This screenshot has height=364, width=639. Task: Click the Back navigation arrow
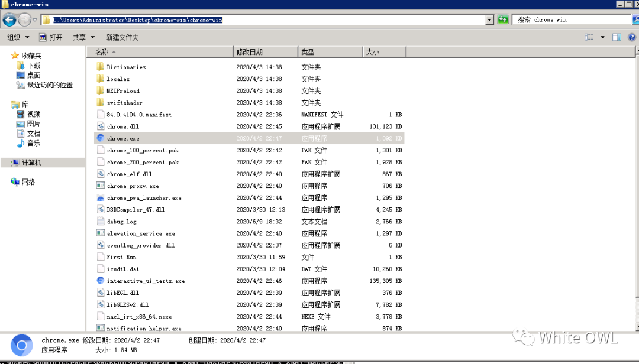tap(9, 19)
